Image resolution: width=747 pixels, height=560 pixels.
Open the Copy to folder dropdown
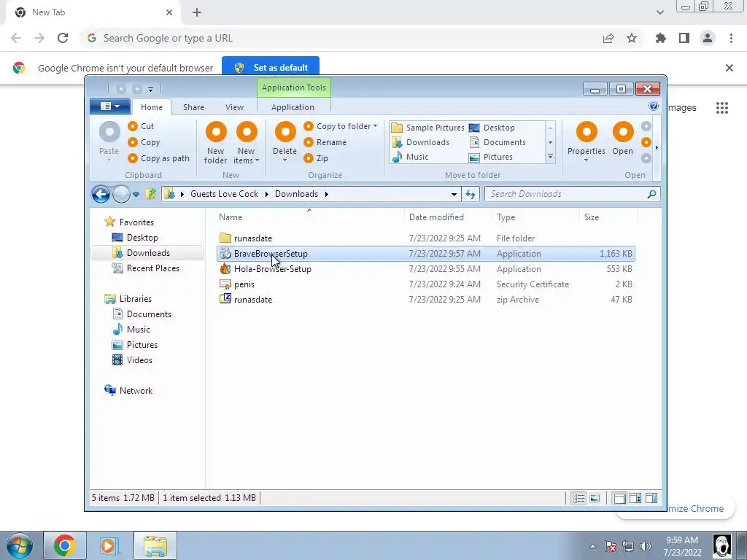coord(340,126)
